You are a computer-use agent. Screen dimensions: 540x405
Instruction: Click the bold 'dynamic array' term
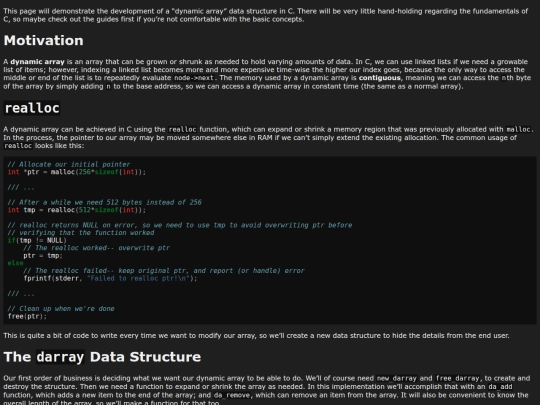coord(37,62)
